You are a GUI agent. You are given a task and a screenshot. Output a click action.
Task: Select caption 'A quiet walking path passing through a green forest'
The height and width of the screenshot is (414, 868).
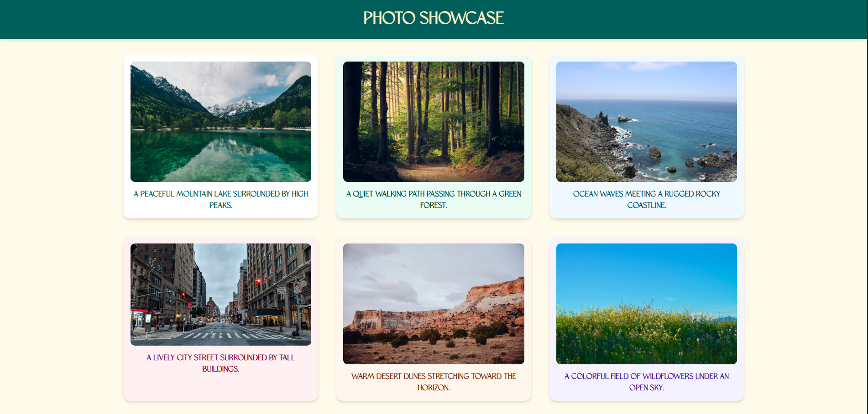pyautogui.click(x=434, y=200)
